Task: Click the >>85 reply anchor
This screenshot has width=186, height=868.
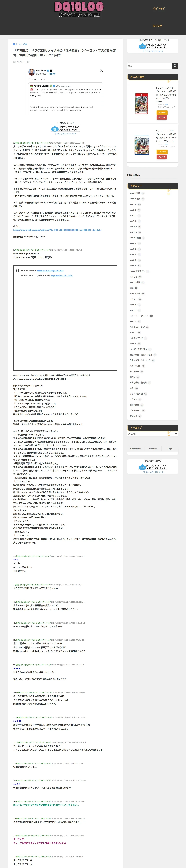Action: pos(17,668)
